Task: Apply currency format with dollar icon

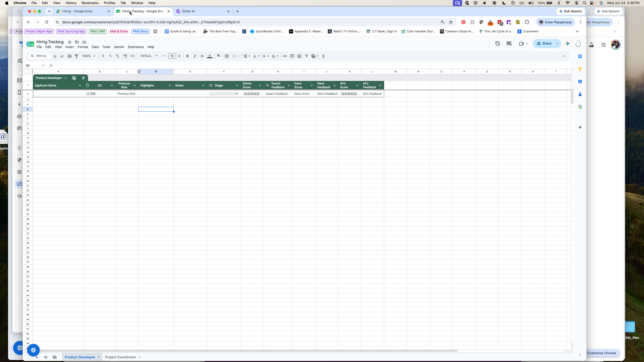Action: coord(103,56)
